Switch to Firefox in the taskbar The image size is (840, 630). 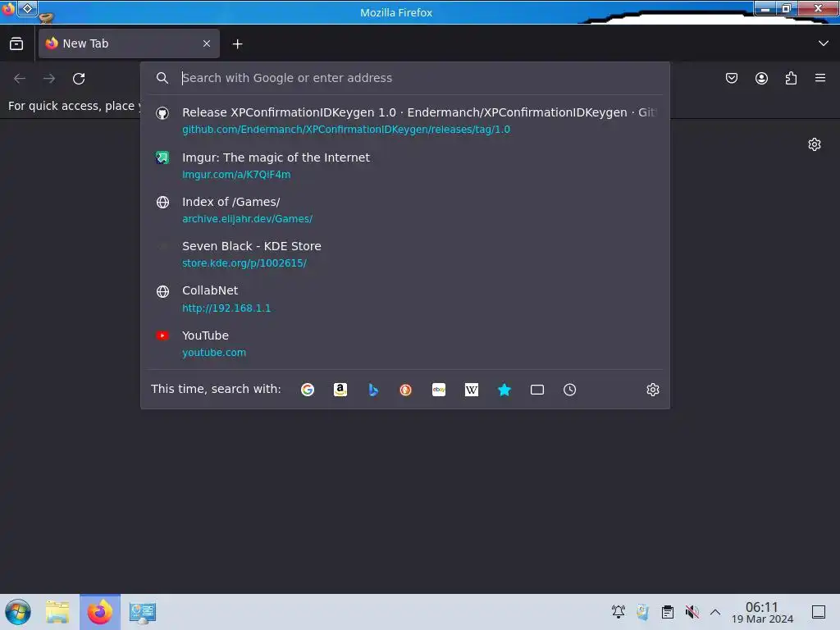[100, 612]
